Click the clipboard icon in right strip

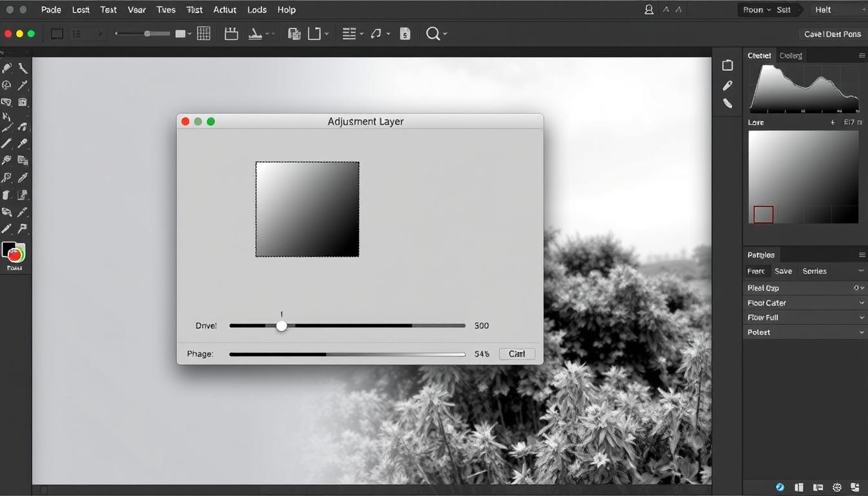coord(728,65)
